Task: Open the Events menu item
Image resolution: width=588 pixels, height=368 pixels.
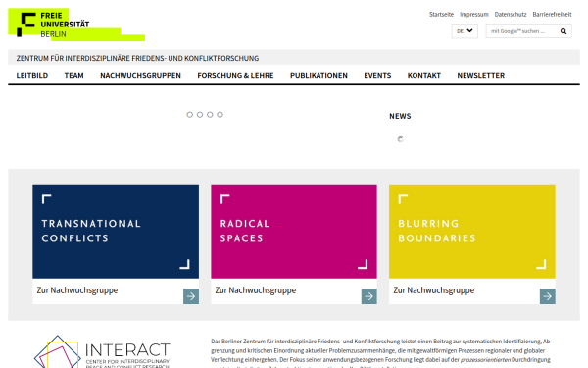Action: (x=377, y=76)
